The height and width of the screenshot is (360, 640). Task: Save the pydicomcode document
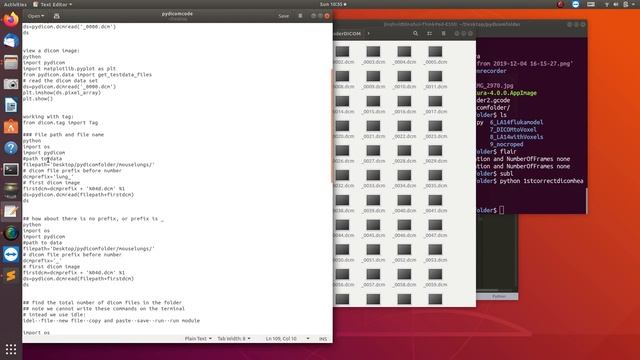pyautogui.click(x=283, y=16)
